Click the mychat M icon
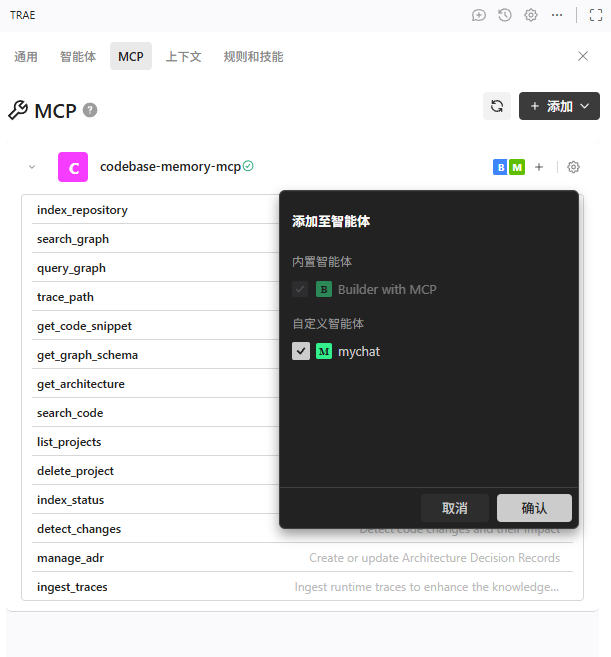The height and width of the screenshot is (657, 611). coord(324,351)
